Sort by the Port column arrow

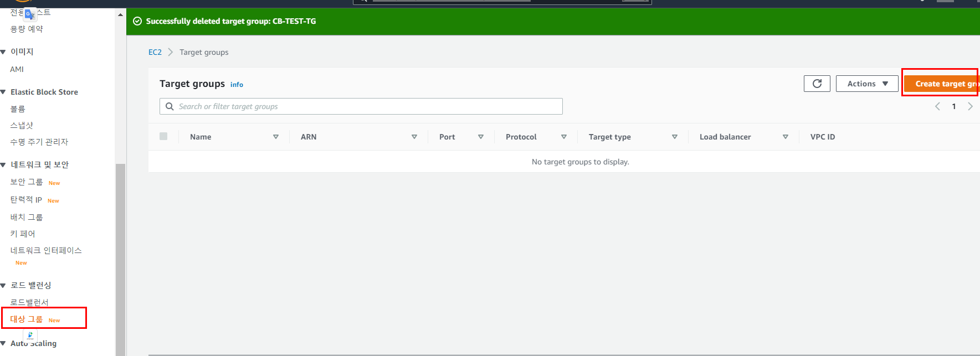click(x=481, y=137)
